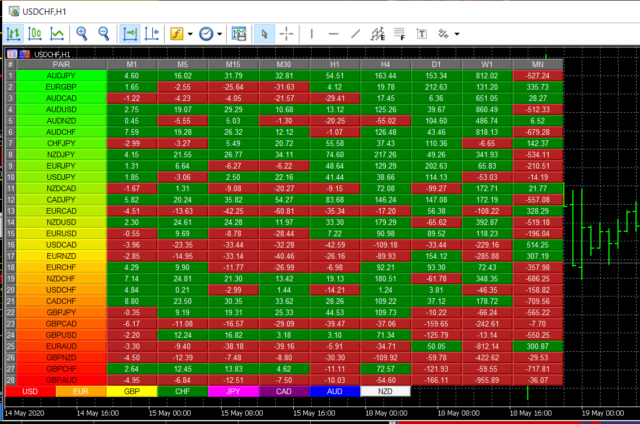Select the Equidistant Channel tool
This screenshot has width=640, height=424.
coord(378,34)
